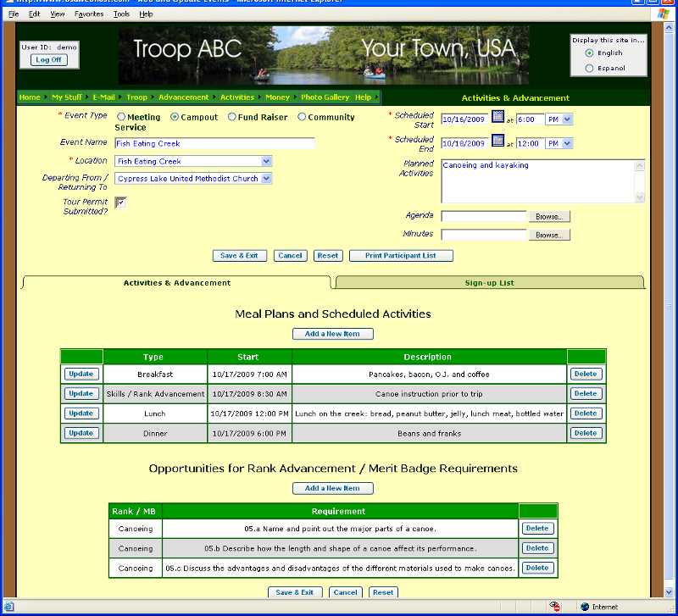
Task: Open the Advancement navigation menu
Action: (184, 97)
